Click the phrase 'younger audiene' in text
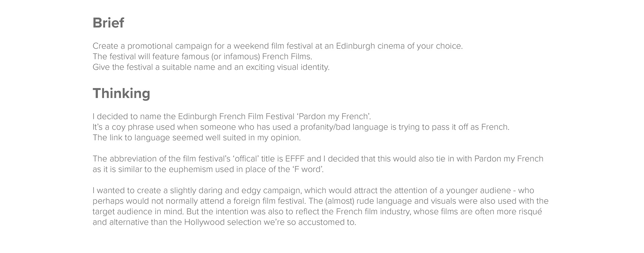The height and width of the screenshot is (253, 644). pos(478,191)
